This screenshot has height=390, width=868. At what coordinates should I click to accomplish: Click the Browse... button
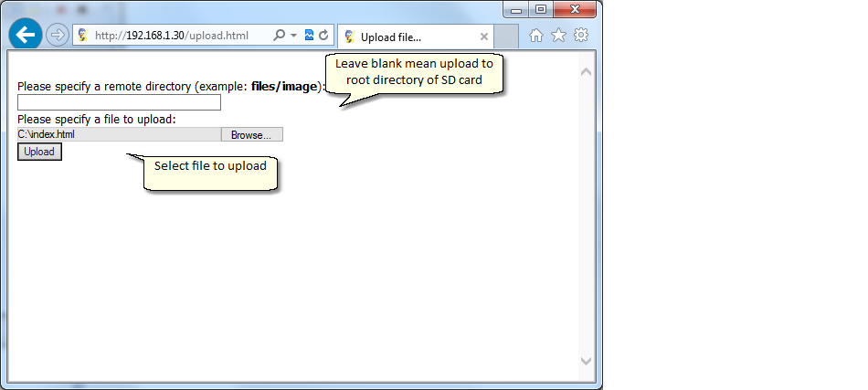click(252, 134)
